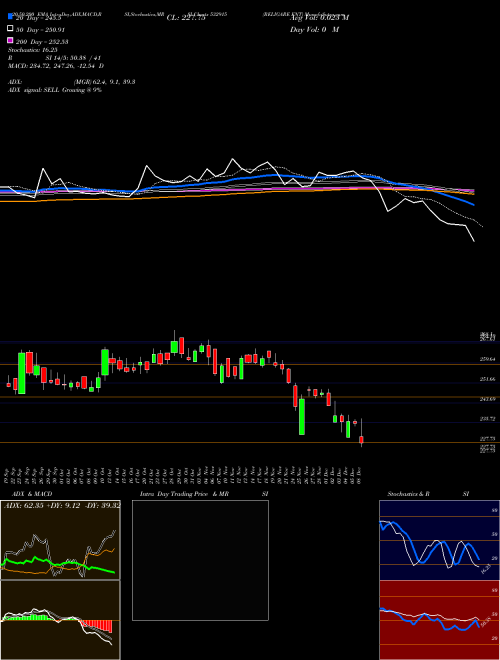Click the end of the white price line

(x=474, y=241)
